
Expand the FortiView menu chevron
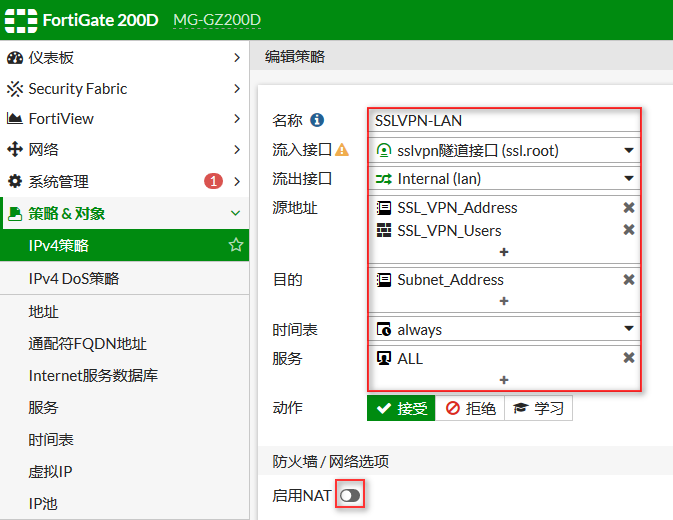pos(237,118)
